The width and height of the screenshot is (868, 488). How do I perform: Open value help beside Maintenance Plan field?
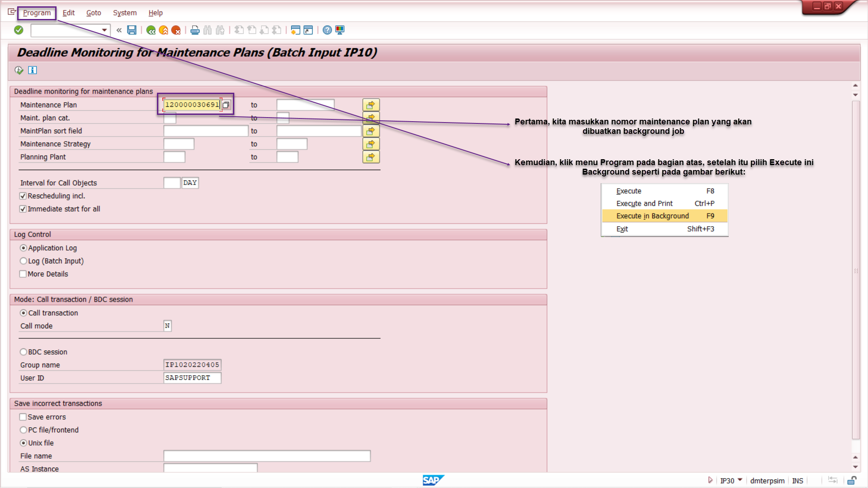226,105
